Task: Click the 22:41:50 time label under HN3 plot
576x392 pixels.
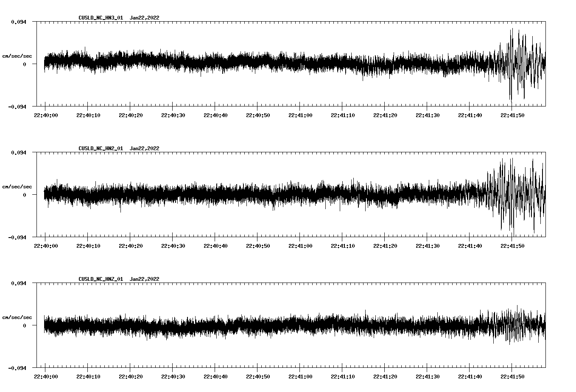Action: tap(512, 115)
